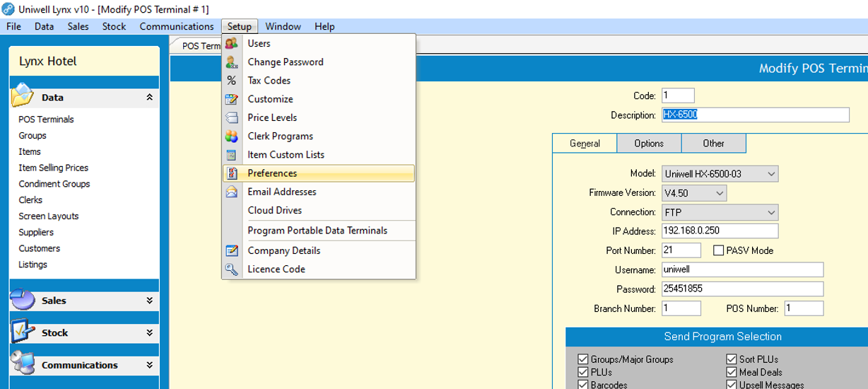Open Screen Layouts from Data list
This screenshot has height=389, width=868.
point(48,216)
